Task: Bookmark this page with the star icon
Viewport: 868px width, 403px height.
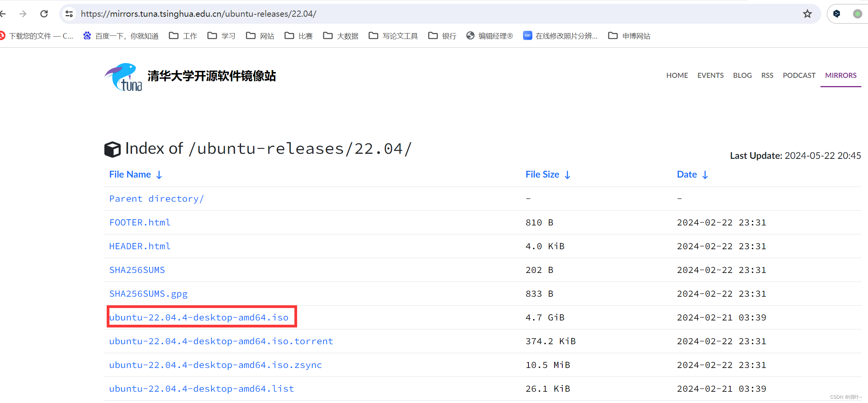Action: point(807,14)
